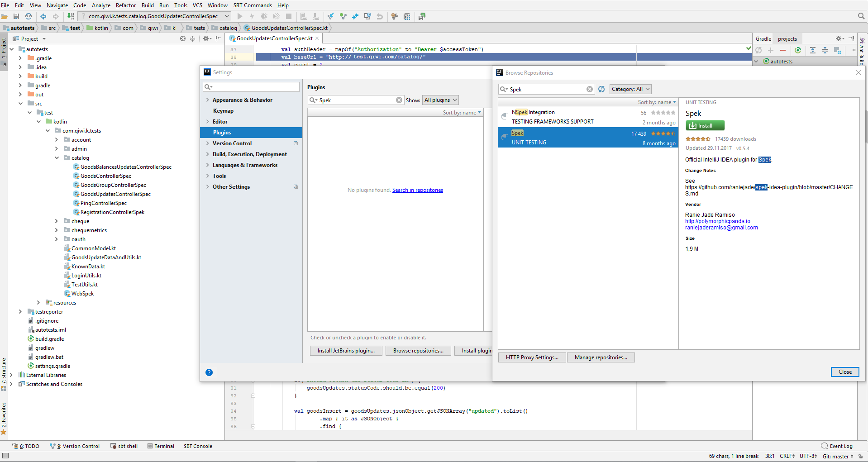The height and width of the screenshot is (462, 868).
Task: Click the Stop square icon in toolbar
Action: coord(289,16)
